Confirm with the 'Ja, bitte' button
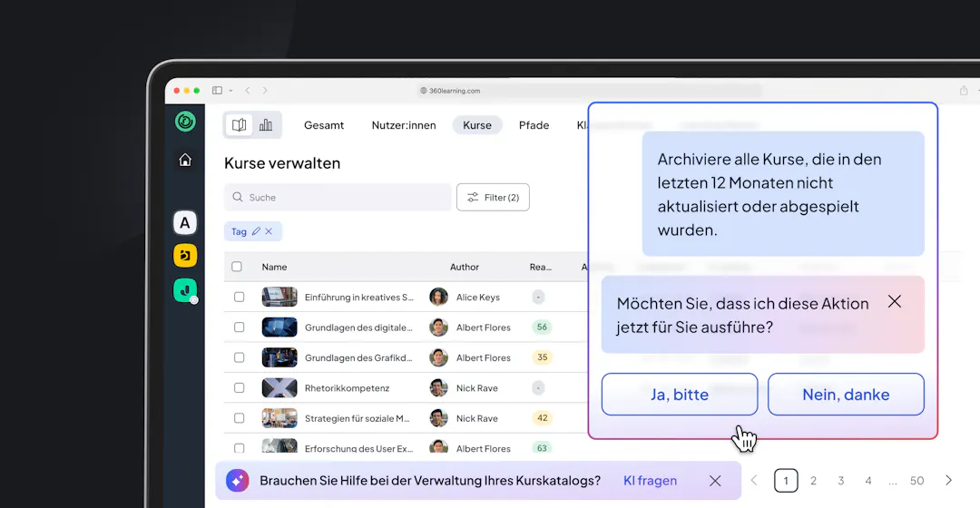The width and height of the screenshot is (980, 508). (680, 395)
